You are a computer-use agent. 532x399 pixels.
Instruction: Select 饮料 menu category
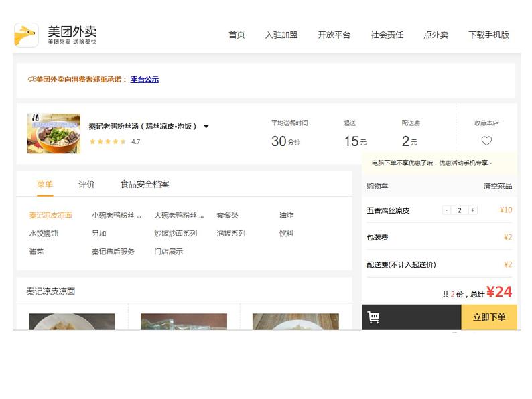coord(286,234)
